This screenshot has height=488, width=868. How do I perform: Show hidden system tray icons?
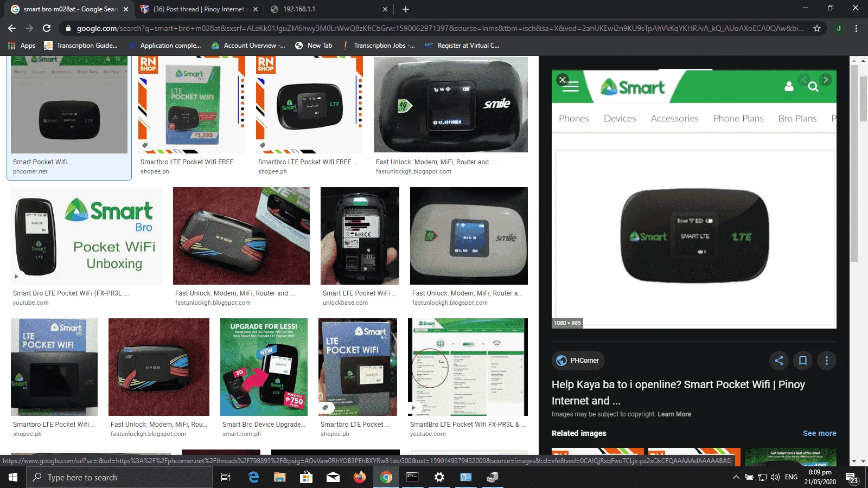click(736, 477)
